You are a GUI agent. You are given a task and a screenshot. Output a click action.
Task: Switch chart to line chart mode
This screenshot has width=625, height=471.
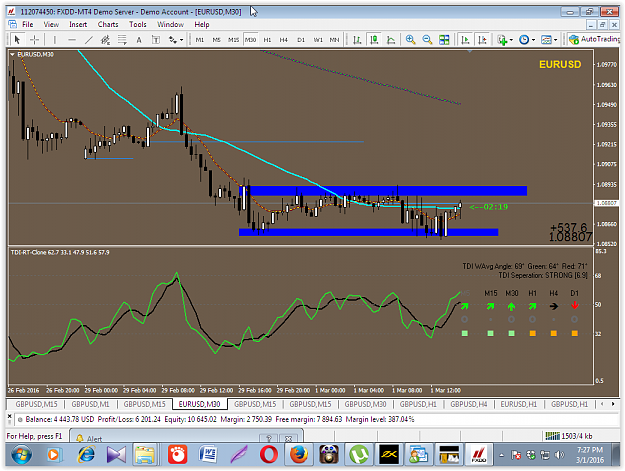point(391,39)
